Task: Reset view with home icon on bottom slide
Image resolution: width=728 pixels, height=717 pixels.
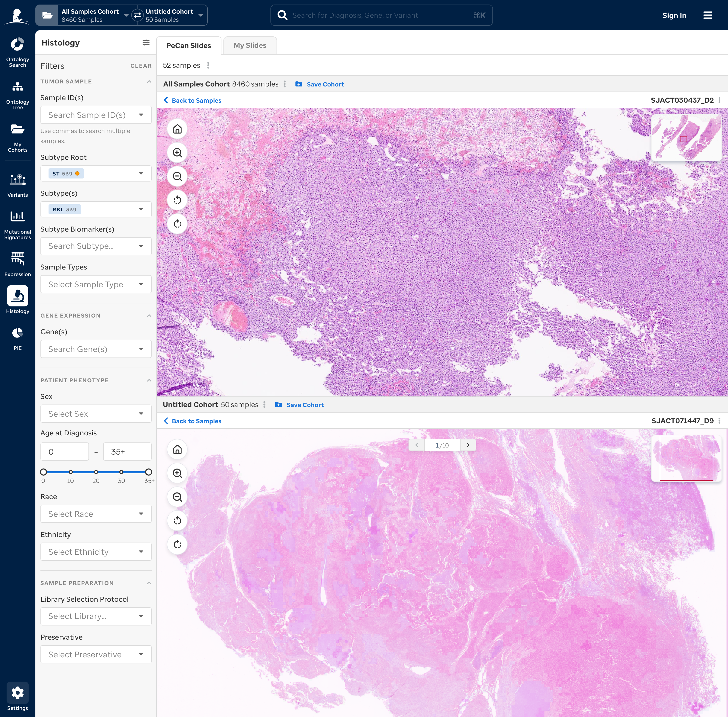Action: [x=177, y=449]
